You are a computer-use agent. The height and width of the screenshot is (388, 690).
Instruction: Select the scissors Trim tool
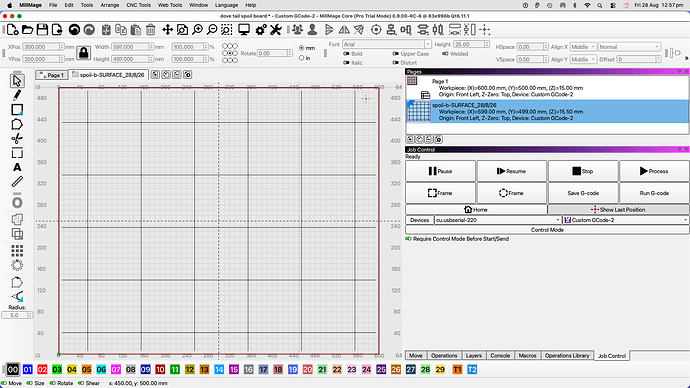tap(17, 139)
